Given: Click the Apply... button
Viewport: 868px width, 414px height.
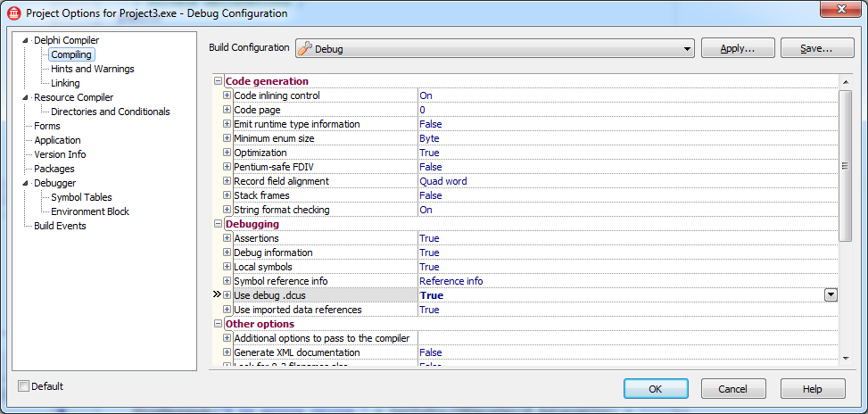Looking at the screenshot, I should pos(738,48).
